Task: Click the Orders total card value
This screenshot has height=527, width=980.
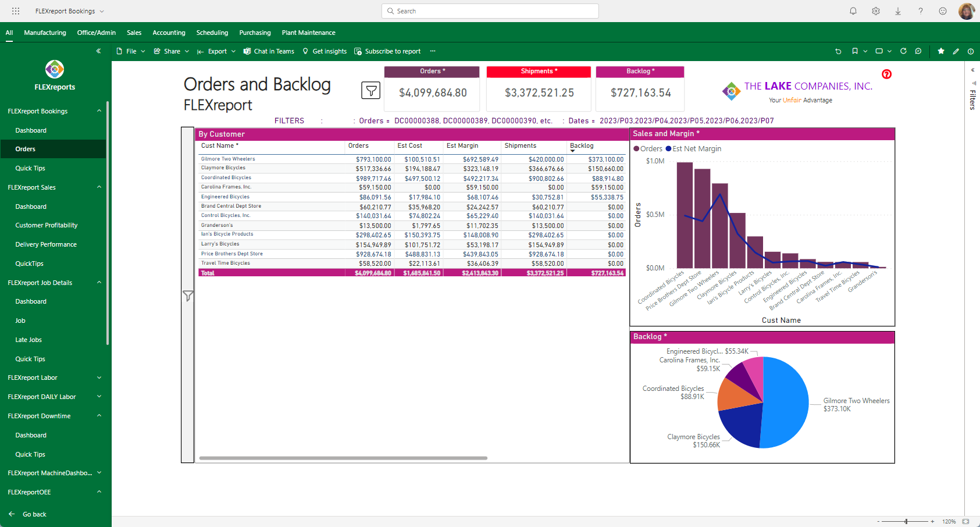Action: [x=433, y=92]
